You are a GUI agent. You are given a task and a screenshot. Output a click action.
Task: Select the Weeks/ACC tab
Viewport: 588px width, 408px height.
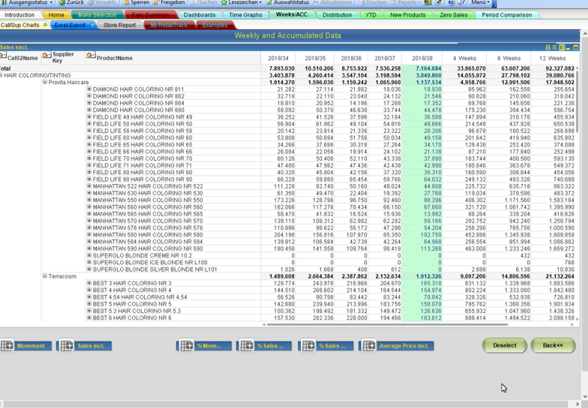click(291, 15)
